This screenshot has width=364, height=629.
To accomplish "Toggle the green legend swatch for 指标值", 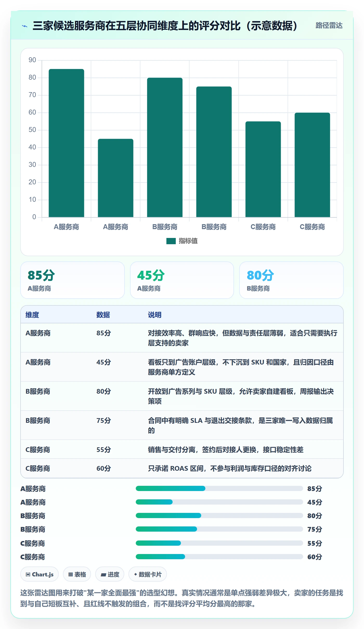I will (x=171, y=241).
